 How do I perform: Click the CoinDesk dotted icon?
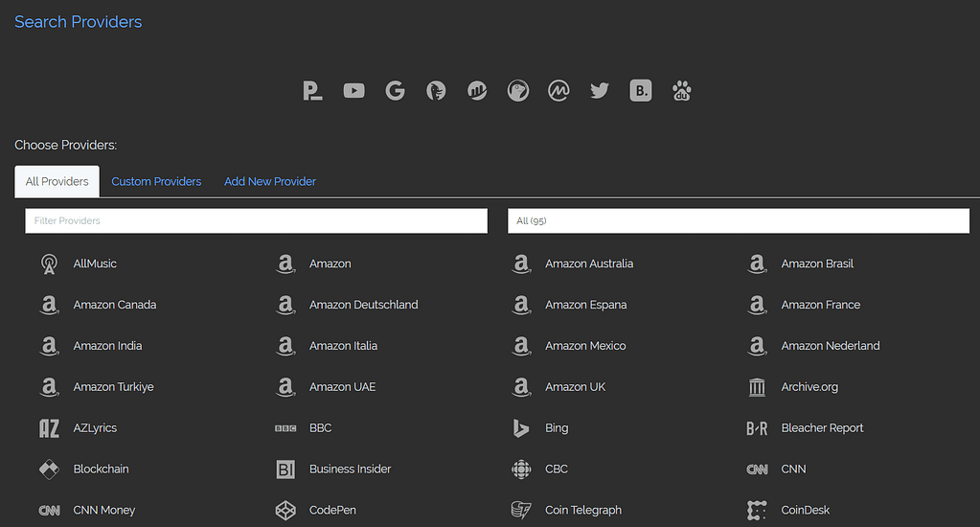pos(757,510)
